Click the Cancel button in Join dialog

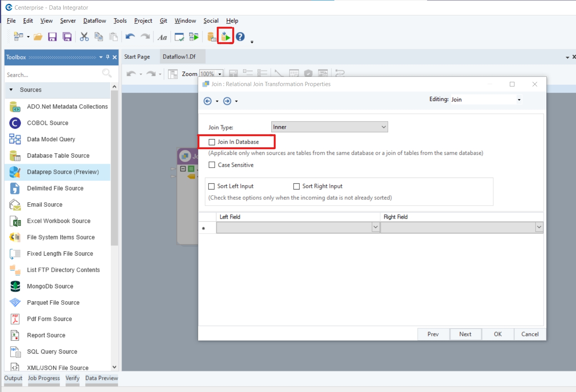[530, 334]
